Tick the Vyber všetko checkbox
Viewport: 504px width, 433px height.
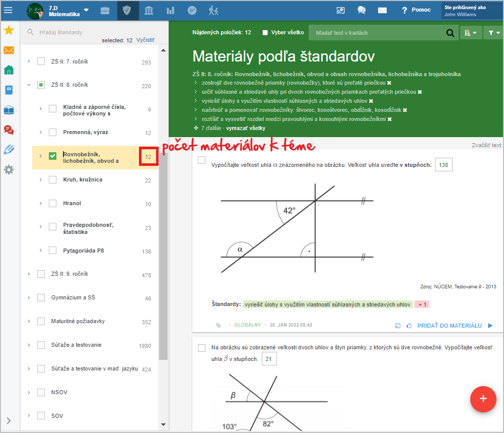[265, 32]
